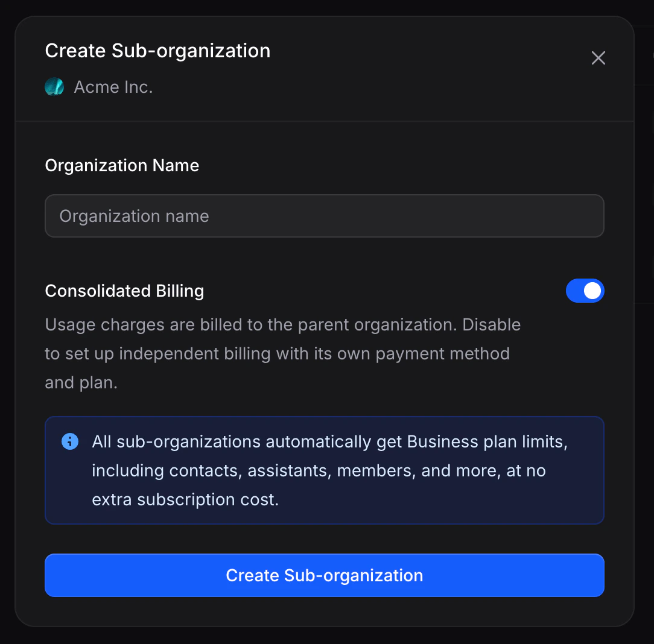Select the teal circular logo next to Acme Inc.
The height and width of the screenshot is (644, 654).
pyautogui.click(x=54, y=87)
